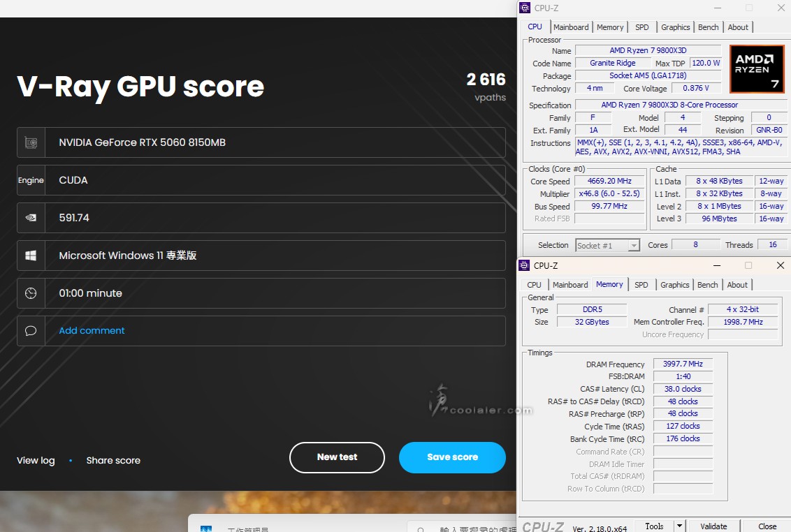Start a New test

pos(337,457)
